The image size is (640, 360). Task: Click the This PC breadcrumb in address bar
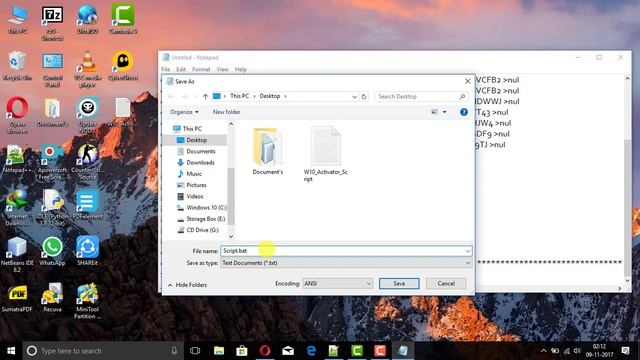point(240,96)
